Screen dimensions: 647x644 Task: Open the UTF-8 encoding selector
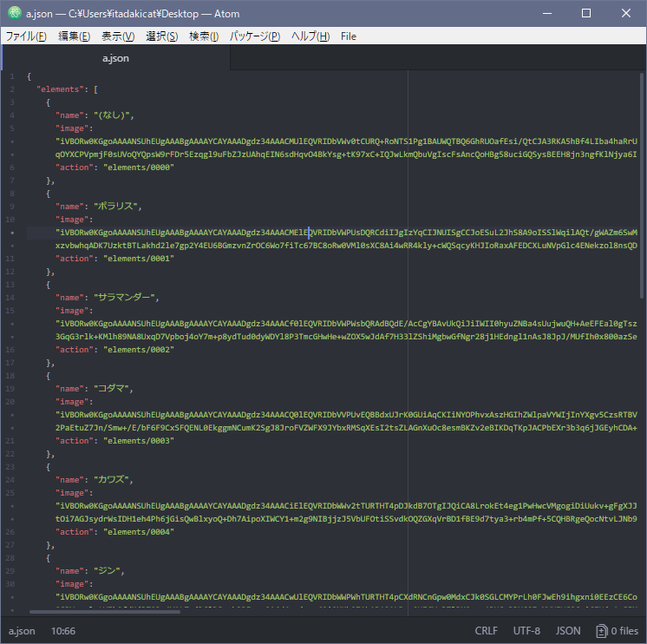click(526, 631)
